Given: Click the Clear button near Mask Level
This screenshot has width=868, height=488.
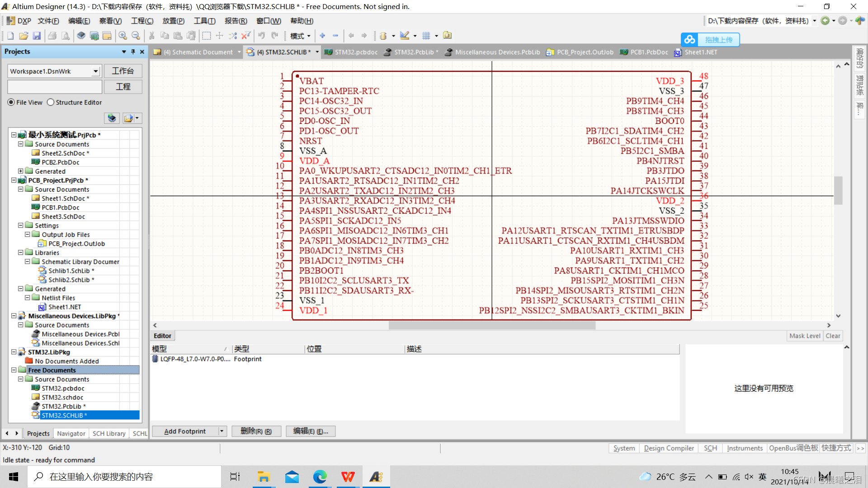Looking at the screenshot, I should [x=832, y=336].
